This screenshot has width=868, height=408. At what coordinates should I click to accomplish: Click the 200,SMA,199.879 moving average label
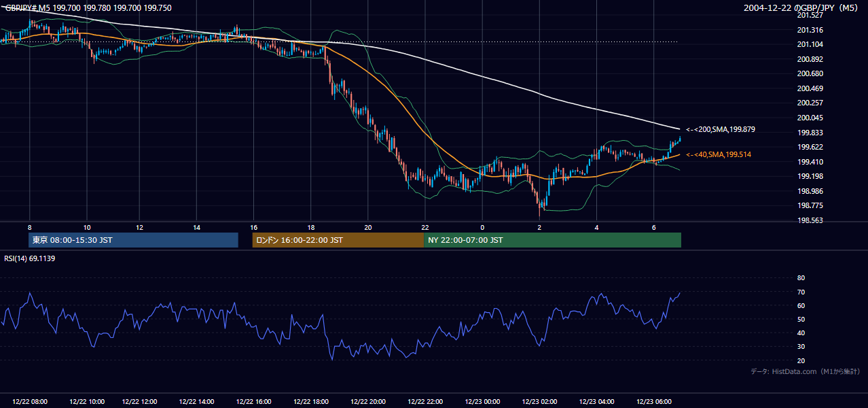(x=721, y=129)
